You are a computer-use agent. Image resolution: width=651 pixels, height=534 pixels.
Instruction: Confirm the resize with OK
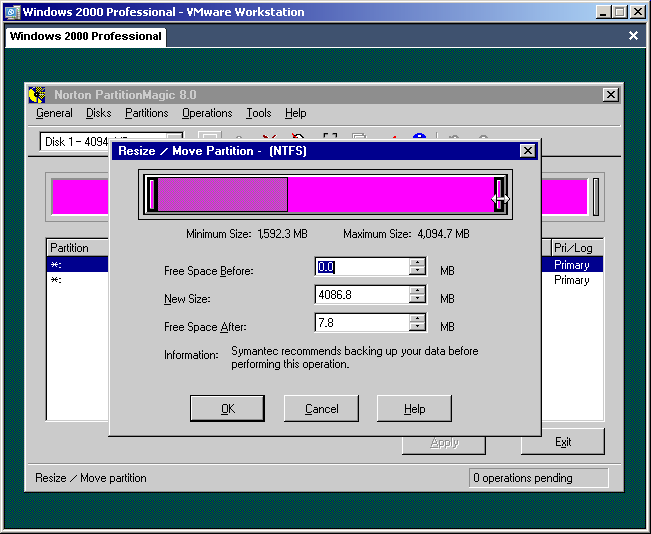(x=227, y=409)
